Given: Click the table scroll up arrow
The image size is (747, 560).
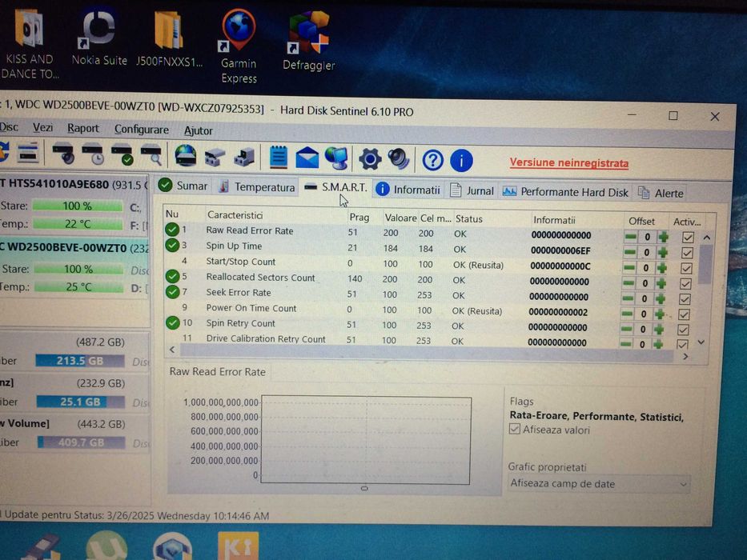Looking at the screenshot, I should click(x=706, y=237).
